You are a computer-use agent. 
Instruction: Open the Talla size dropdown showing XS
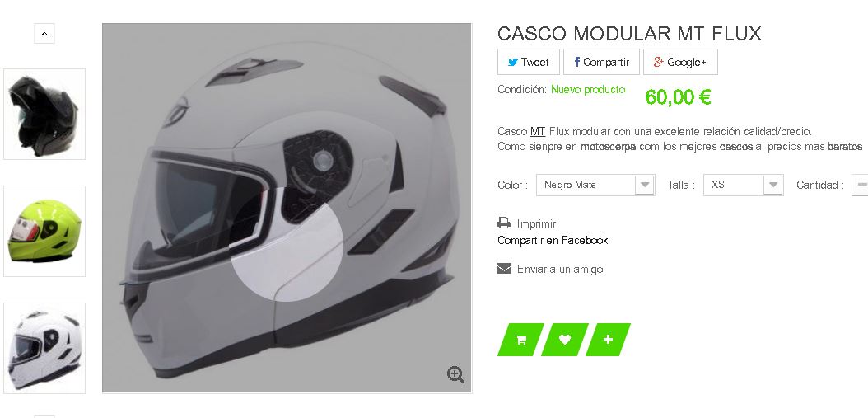[x=743, y=185]
